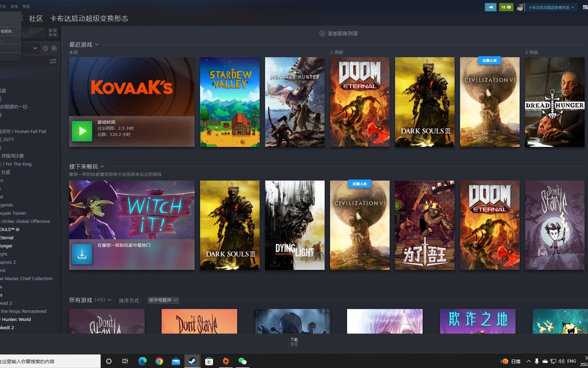The height and width of the screenshot is (368, 588).
Task: Open the account name dropdown at top right
Action: click(551, 7)
